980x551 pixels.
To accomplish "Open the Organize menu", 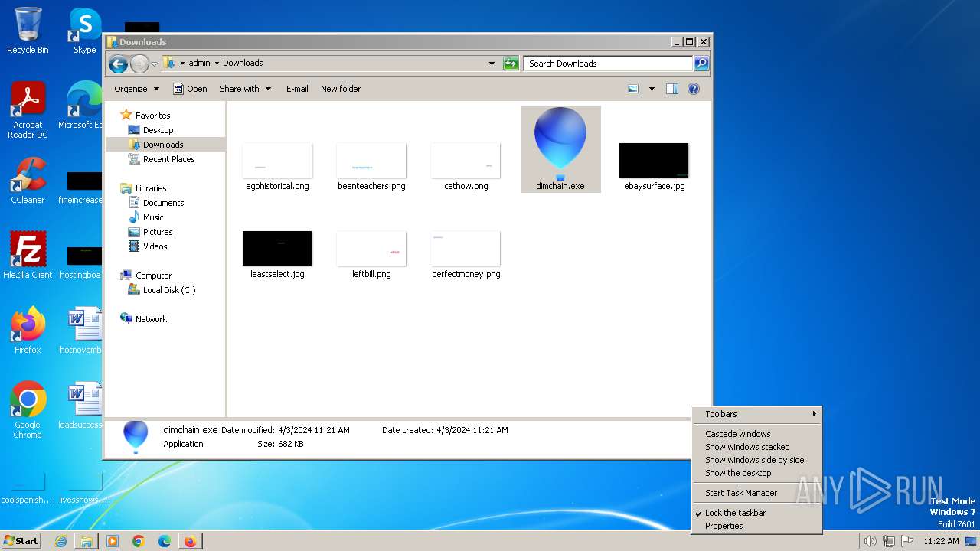I will tap(136, 89).
